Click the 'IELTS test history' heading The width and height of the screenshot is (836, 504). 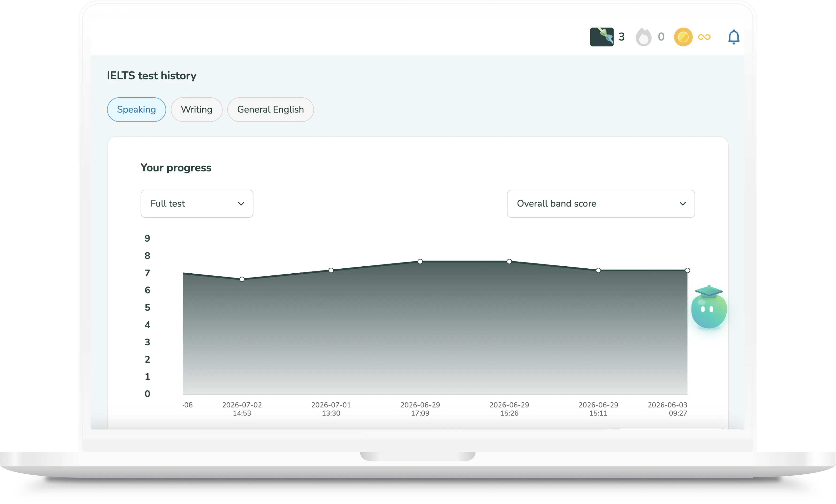click(152, 76)
